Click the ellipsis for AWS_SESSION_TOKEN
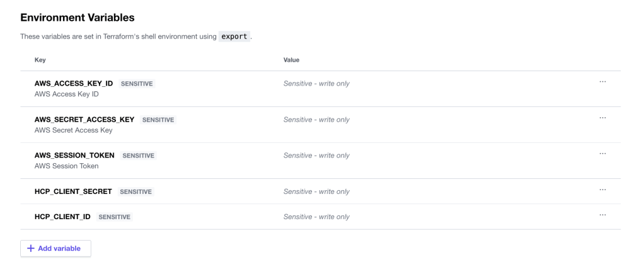Viewport: 644px width, 274px height. tap(602, 154)
